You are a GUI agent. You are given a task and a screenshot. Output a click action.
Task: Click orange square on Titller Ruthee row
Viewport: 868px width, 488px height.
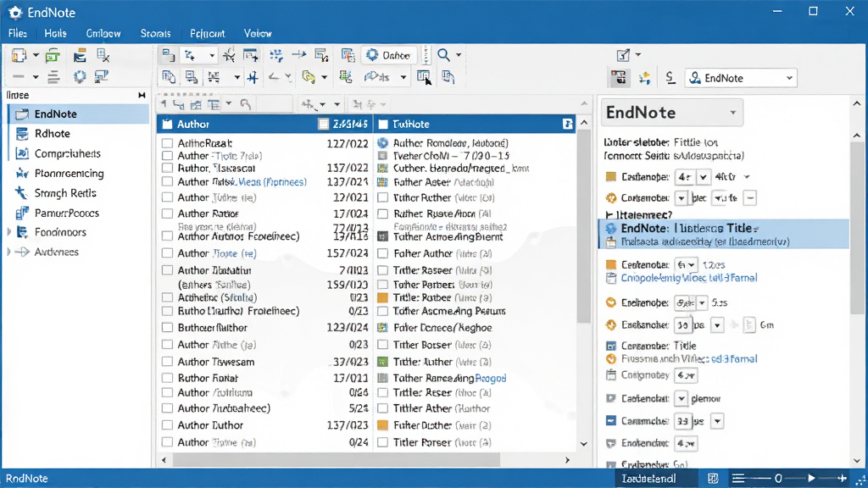[382, 297]
